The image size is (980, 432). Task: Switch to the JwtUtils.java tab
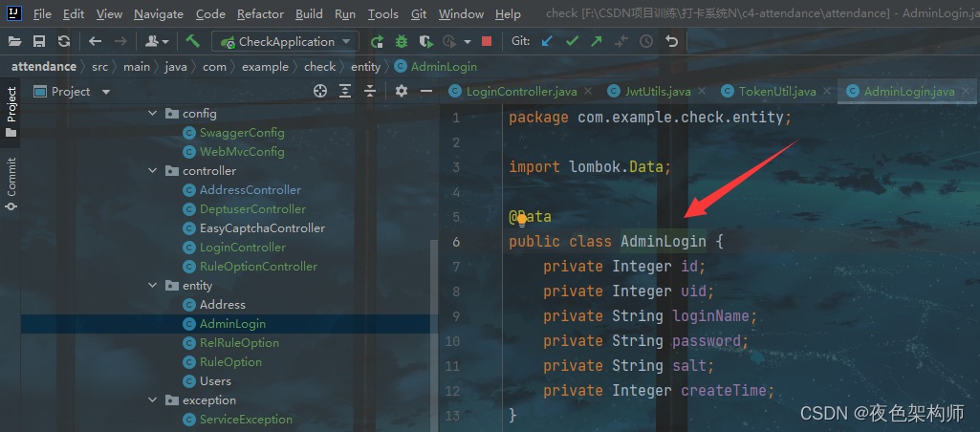(659, 92)
